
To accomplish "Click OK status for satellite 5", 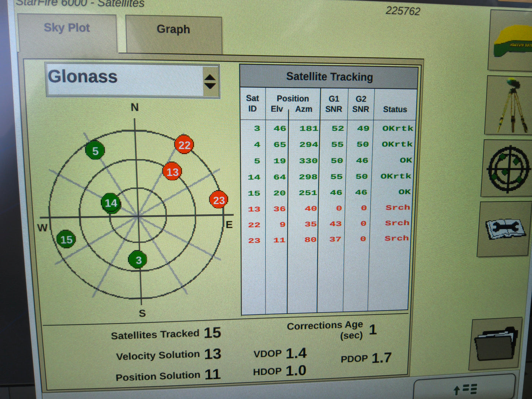I will coord(406,160).
